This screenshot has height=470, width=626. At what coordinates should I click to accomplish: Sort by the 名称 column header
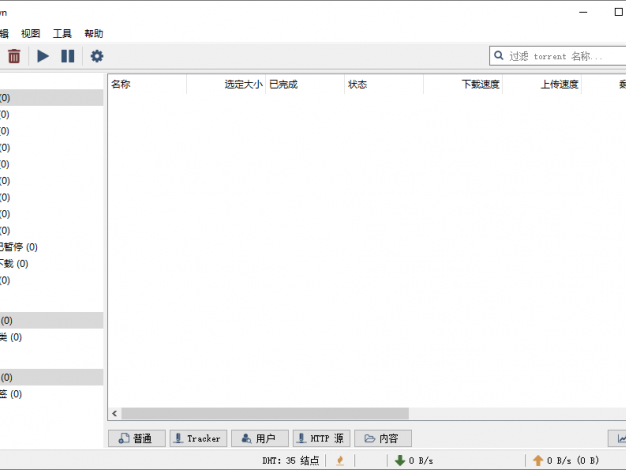pos(147,84)
